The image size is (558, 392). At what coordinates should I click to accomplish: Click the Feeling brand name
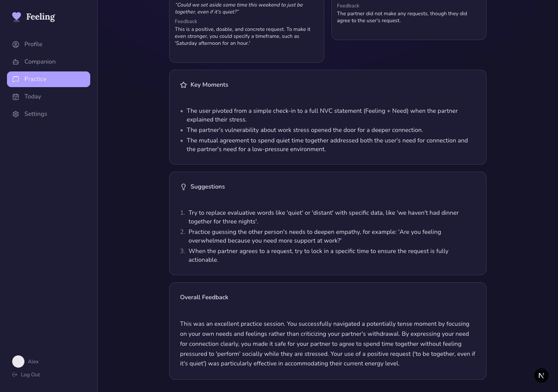click(x=41, y=17)
